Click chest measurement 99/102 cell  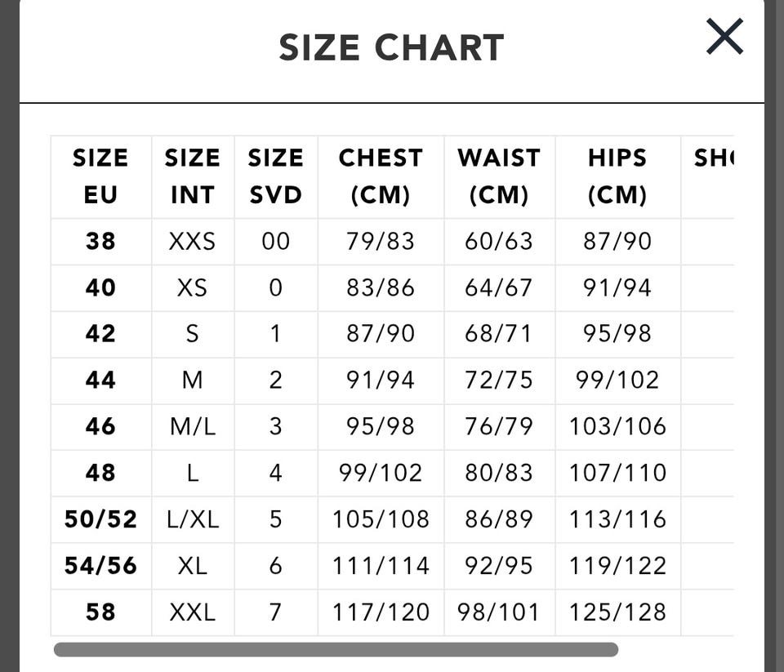(381, 473)
